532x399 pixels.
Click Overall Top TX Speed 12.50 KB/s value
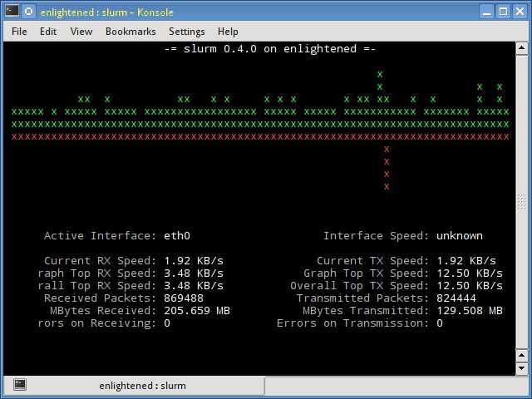(x=470, y=286)
